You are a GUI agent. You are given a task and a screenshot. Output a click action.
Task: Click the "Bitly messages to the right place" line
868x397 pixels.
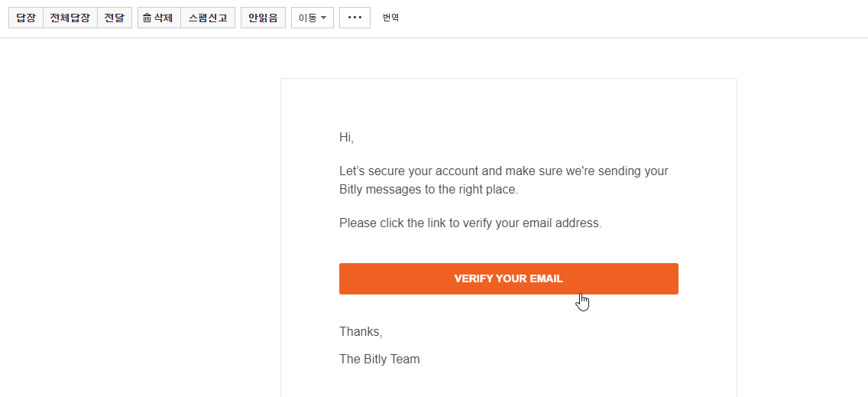[x=429, y=190]
